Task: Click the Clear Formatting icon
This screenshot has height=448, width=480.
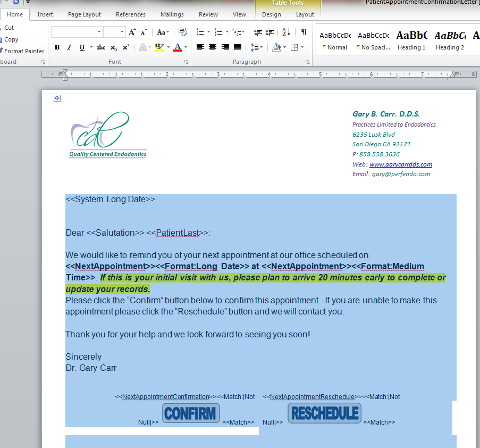Action: 182,32
